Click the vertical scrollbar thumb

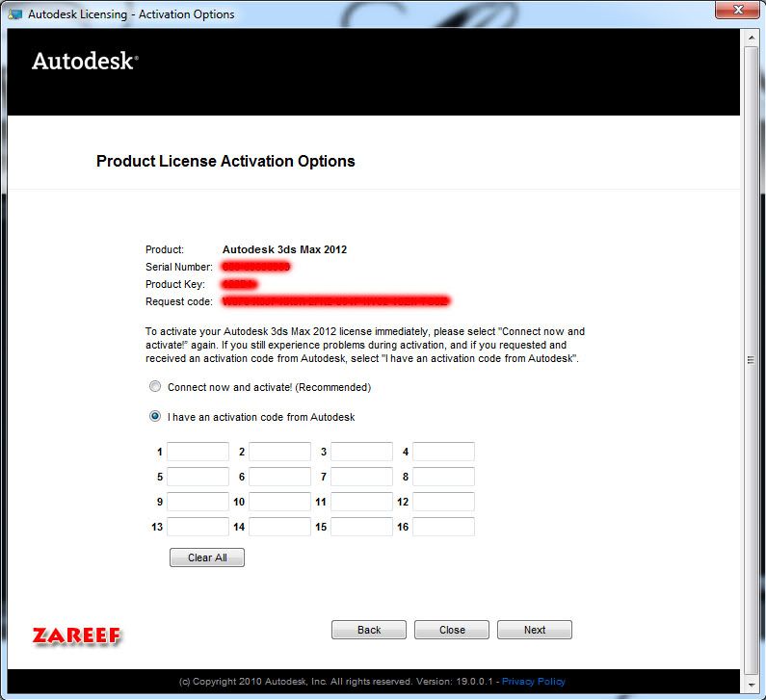(x=752, y=360)
